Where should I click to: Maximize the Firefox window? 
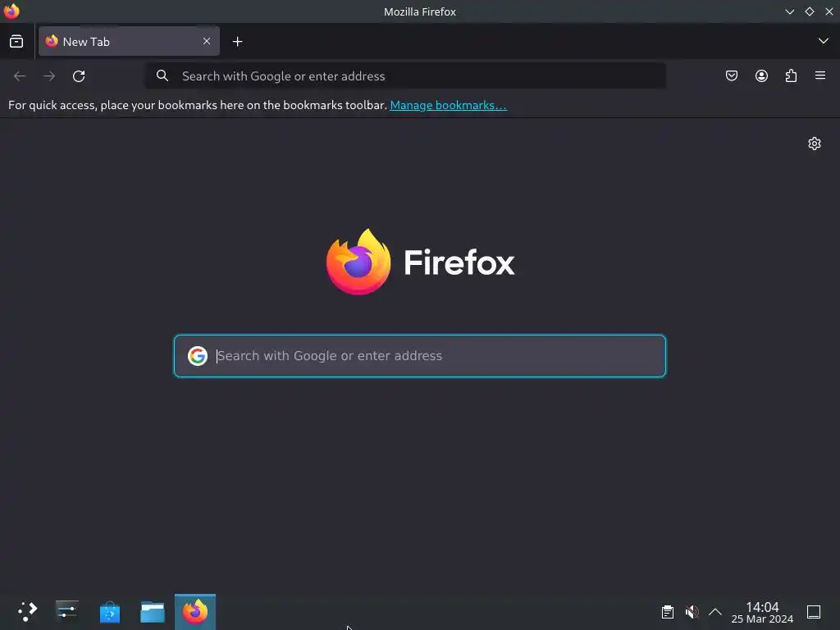tap(810, 11)
